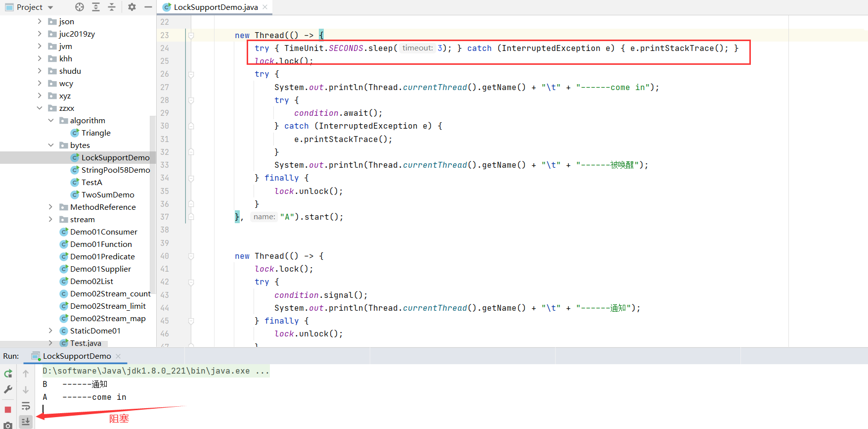This screenshot has width=868, height=429.
Task: Click the locate current file crosshair icon
Action: tap(80, 7)
